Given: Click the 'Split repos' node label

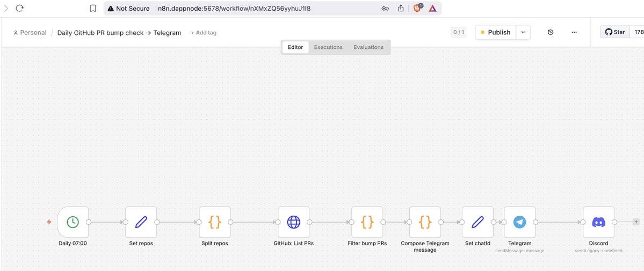Looking at the screenshot, I should (x=215, y=243).
